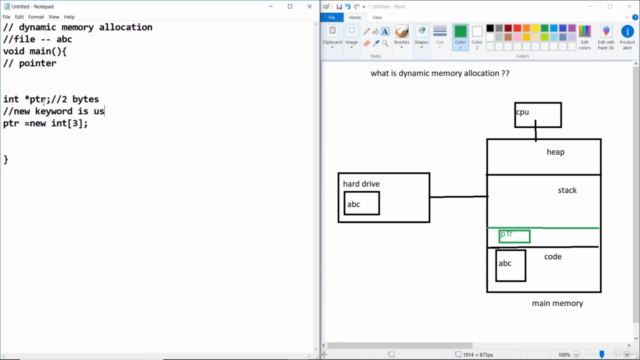Screen dimensions: 640x360
Task: Click the 'heap' label on Paint canvas
Action: pyautogui.click(x=556, y=152)
